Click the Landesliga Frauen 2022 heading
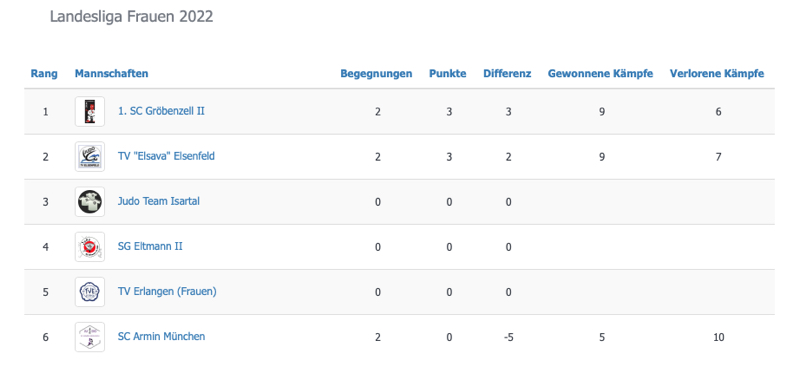This screenshot has height=387, width=800. 132,17
